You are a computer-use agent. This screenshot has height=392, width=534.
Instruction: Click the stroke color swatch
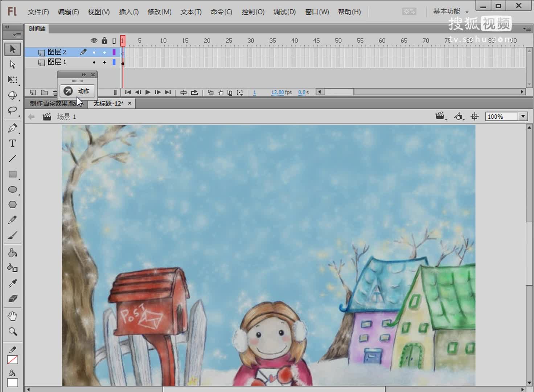tap(12, 360)
